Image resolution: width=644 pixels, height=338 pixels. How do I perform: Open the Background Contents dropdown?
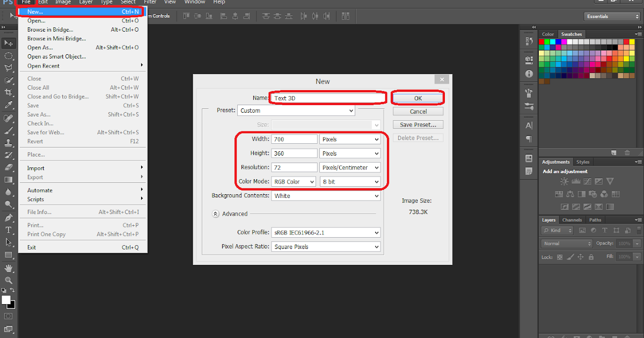click(x=326, y=196)
